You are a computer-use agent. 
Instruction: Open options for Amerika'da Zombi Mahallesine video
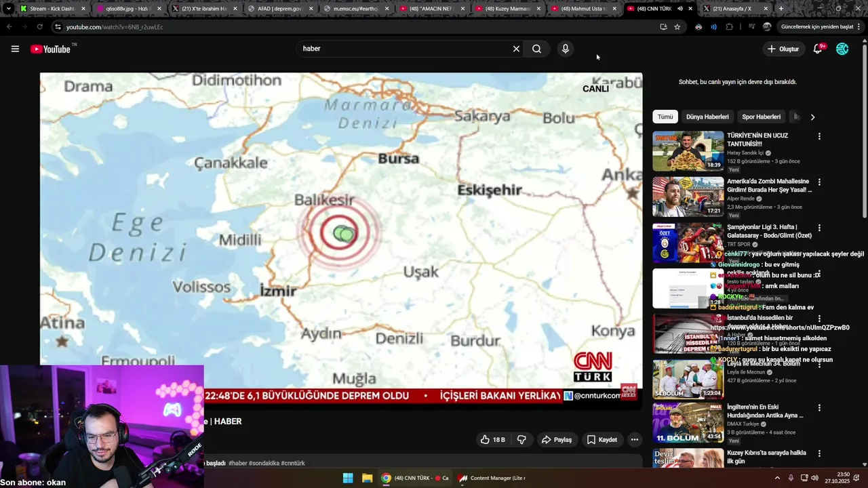(819, 182)
